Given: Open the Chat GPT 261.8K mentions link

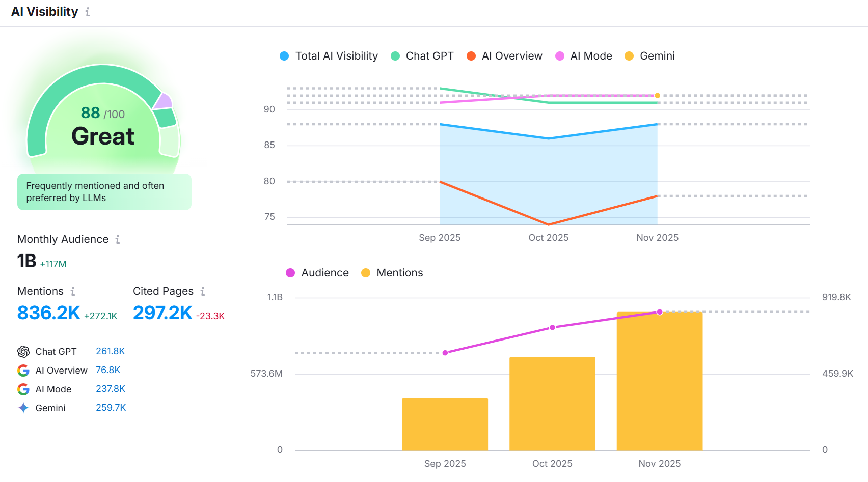Looking at the screenshot, I should (x=110, y=351).
